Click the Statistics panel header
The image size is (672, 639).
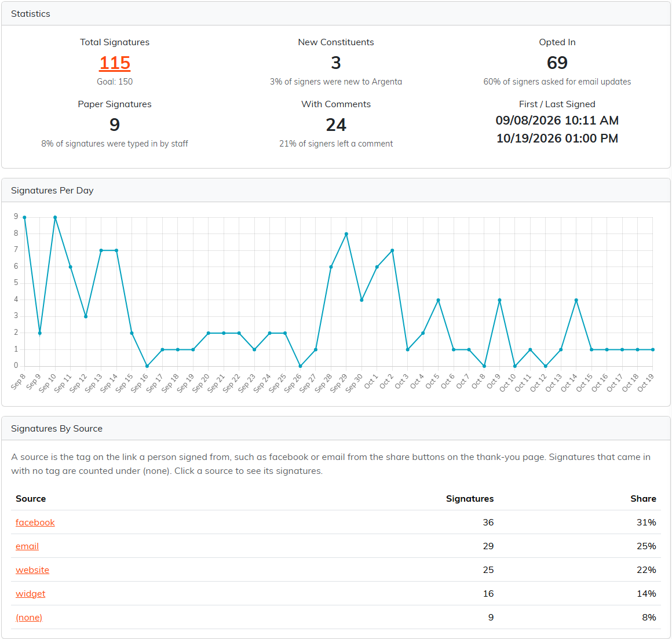[336, 14]
